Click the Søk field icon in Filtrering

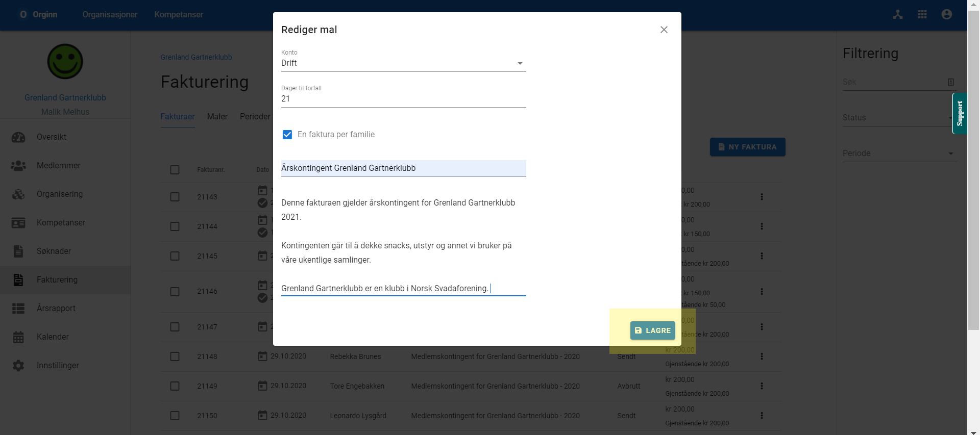951,82
